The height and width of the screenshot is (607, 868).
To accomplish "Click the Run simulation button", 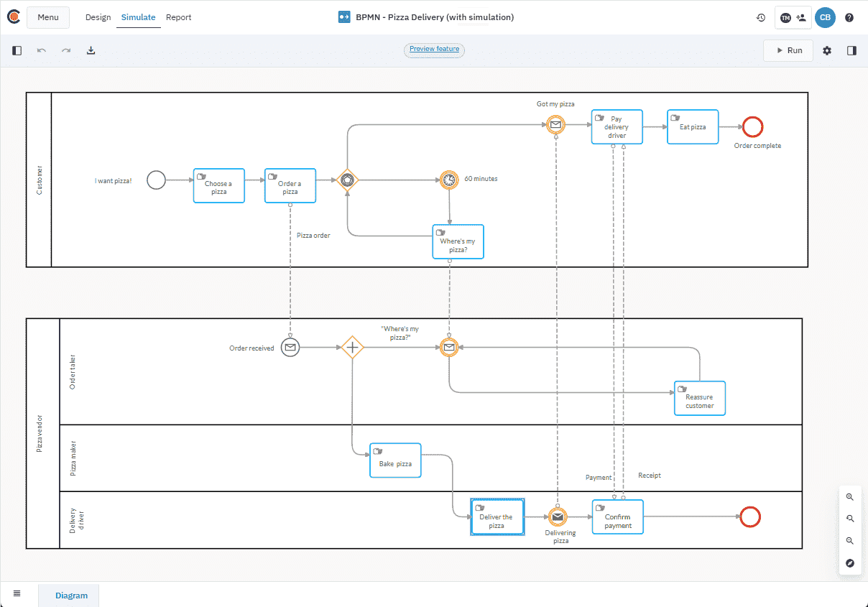I will coord(788,50).
